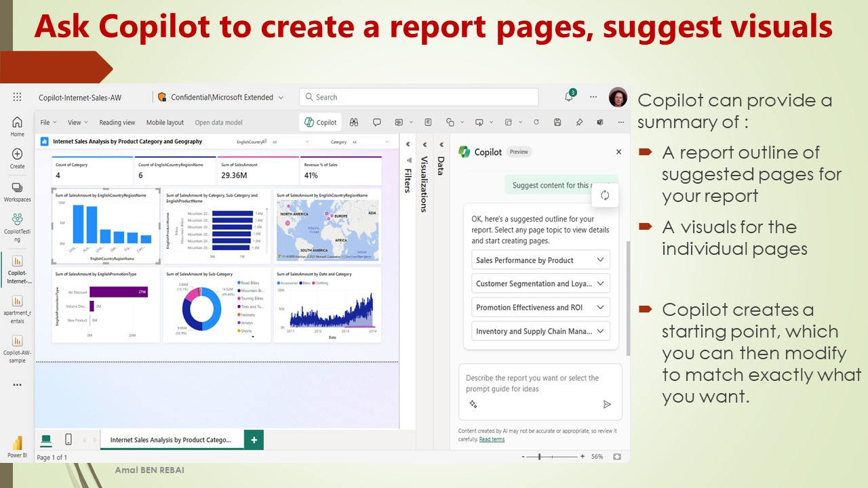Close the Copilot pane
Screen dimensions: 868x488
pos(618,152)
